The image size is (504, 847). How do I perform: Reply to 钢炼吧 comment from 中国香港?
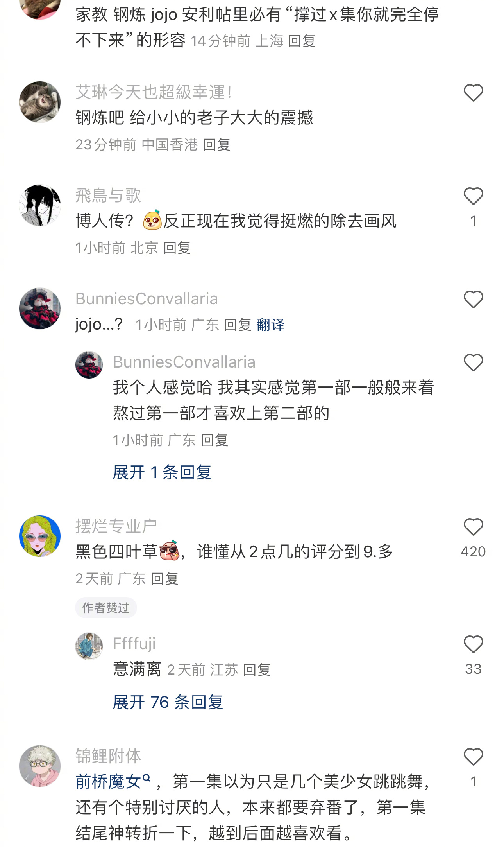(217, 145)
